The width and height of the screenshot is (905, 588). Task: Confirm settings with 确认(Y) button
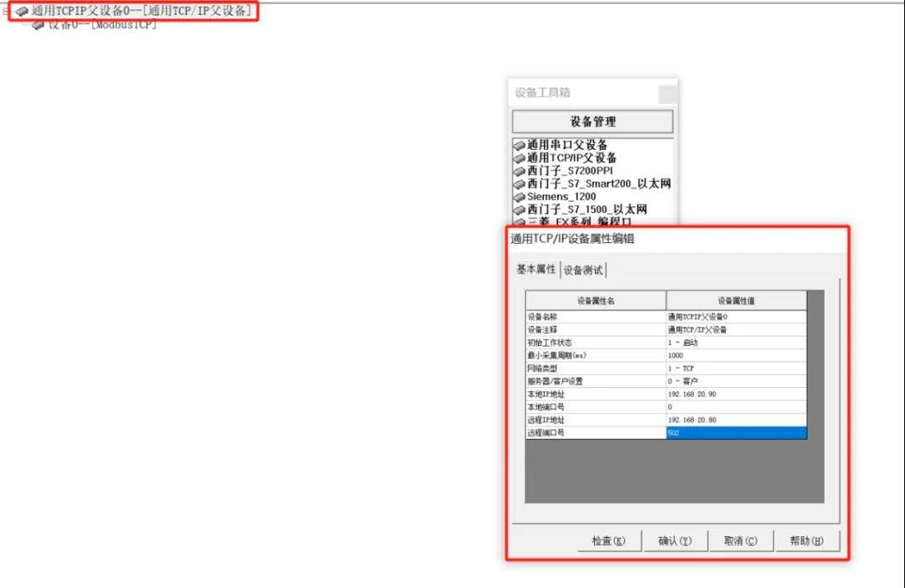click(x=675, y=541)
